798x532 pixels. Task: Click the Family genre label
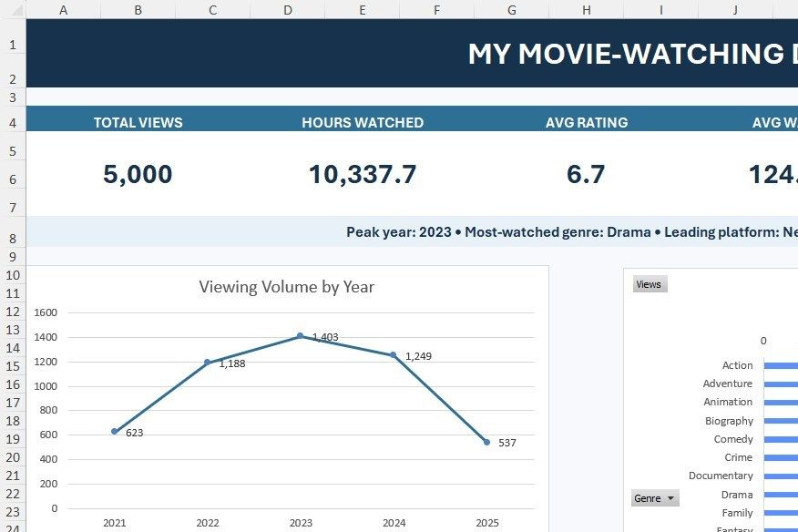738,513
